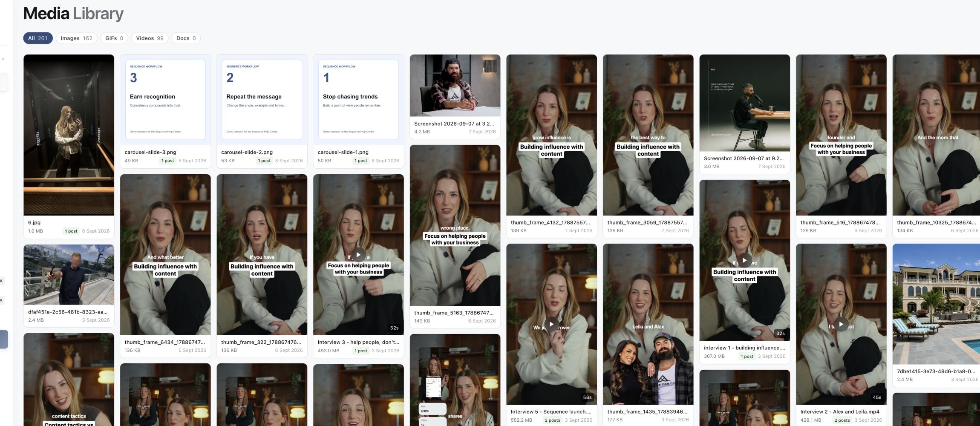Filter by the Docs 0 tab
This screenshot has height=426, width=980.
pos(186,38)
